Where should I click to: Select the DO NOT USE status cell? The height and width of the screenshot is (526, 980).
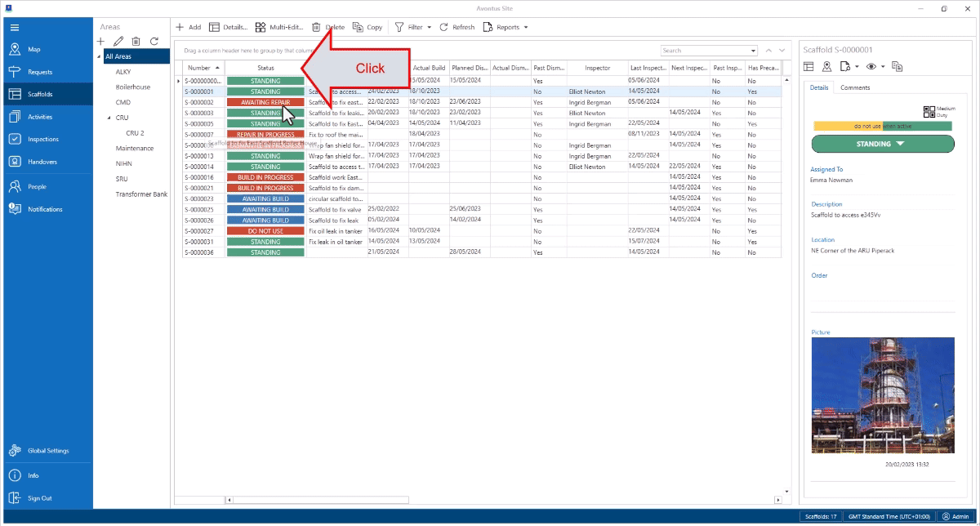[265, 231]
